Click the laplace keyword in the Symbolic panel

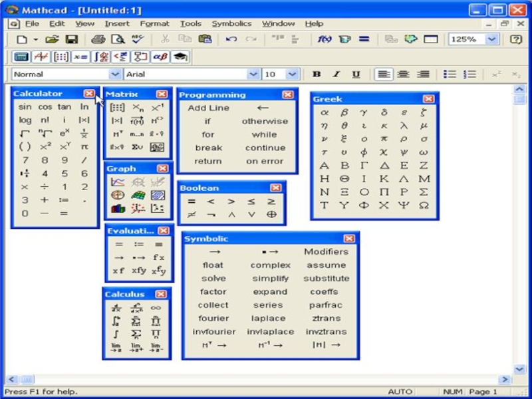(268, 319)
